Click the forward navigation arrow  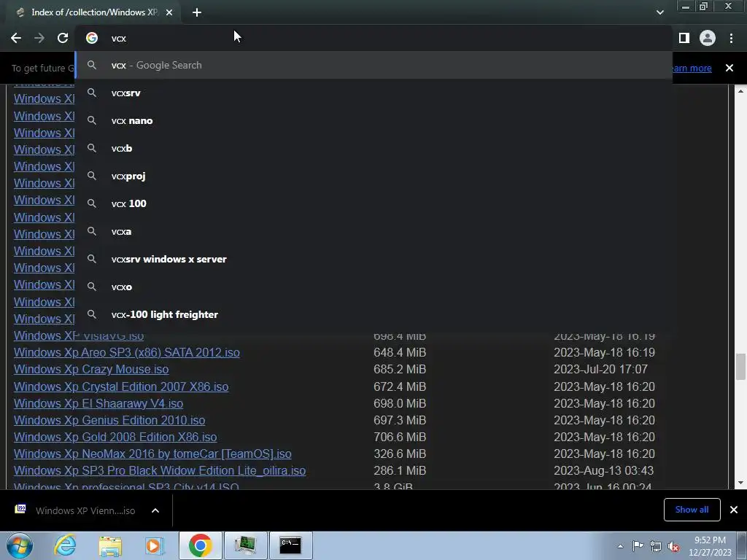[39, 38]
